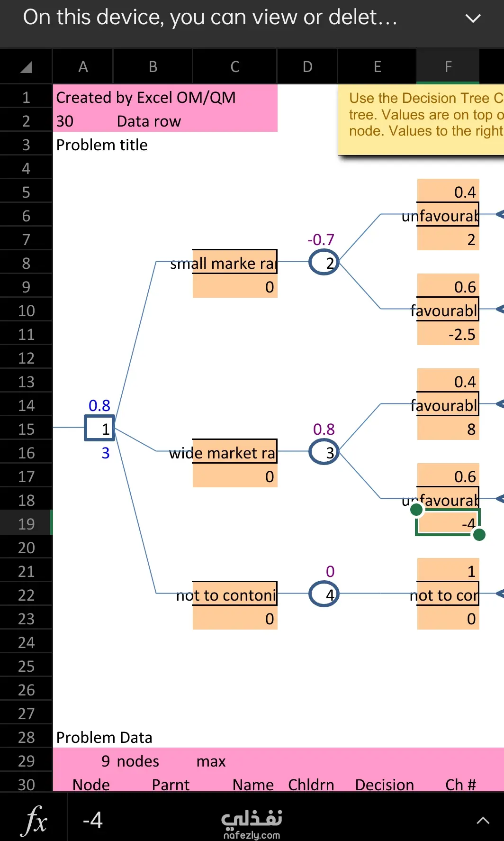
Task: Select the 'Parnt' header cell
Action: tap(171, 785)
